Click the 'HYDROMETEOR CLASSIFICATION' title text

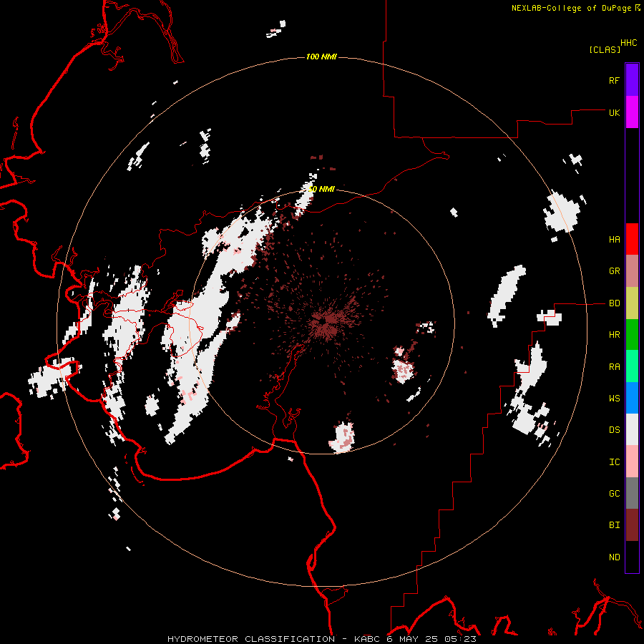tap(251, 639)
